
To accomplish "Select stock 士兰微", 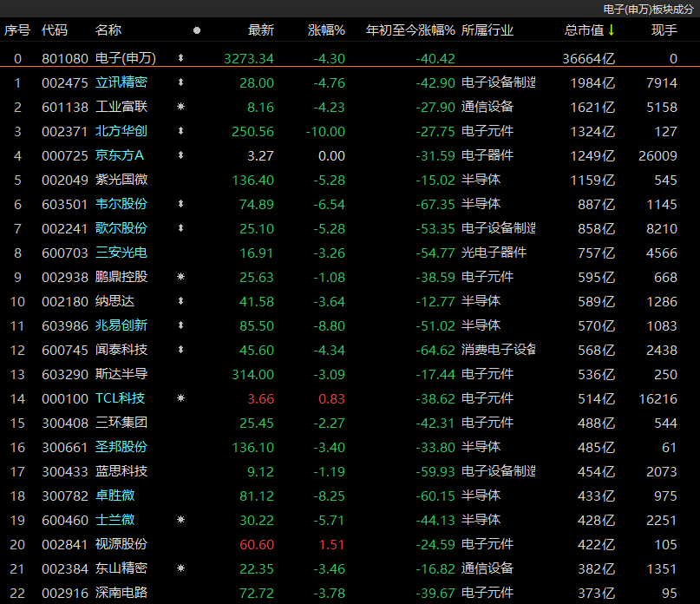I will 114,520.
